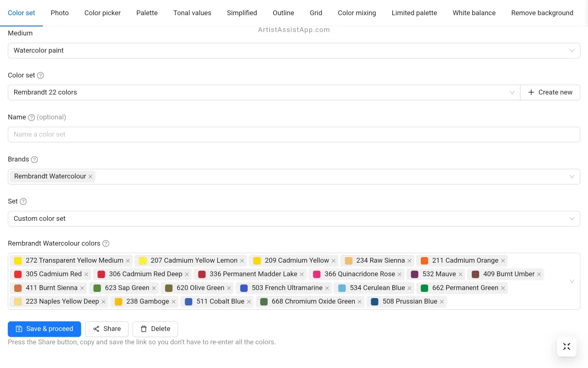Remove the 511 Cobalt Blue tag
Screen dimensions: 588x368
249,302
